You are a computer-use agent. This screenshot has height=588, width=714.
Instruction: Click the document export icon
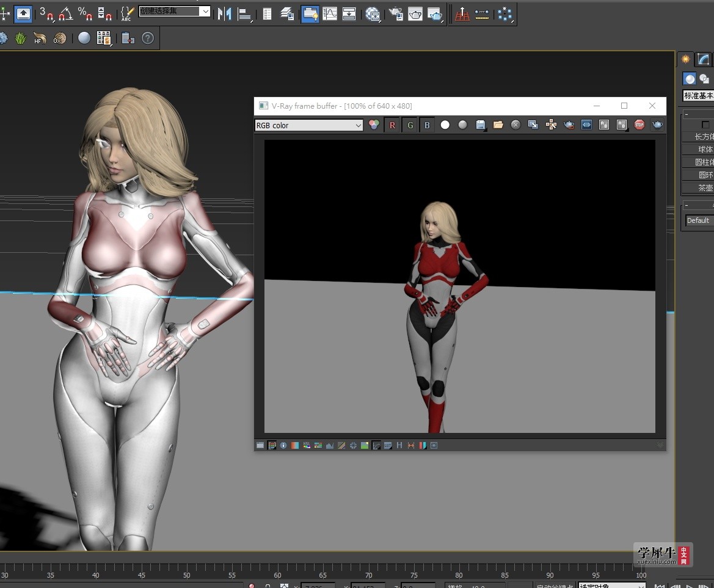[x=128, y=38]
